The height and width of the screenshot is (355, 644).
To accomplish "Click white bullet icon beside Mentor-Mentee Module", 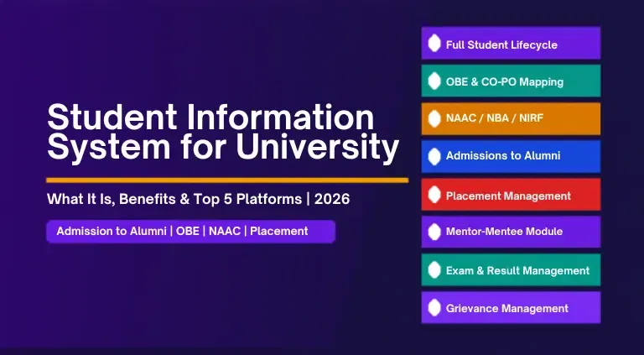I will [x=434, y=232].
